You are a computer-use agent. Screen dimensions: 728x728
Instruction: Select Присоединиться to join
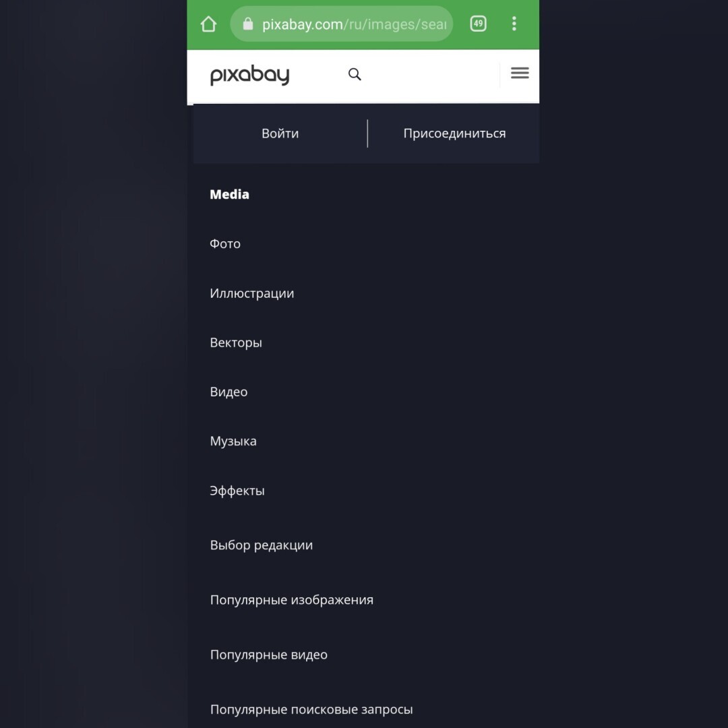454,133
